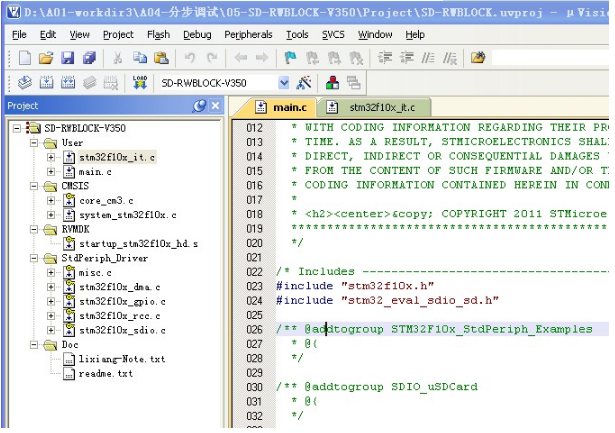Save the current file with Save icon
The image size is (615, 433).
(68, 58)
